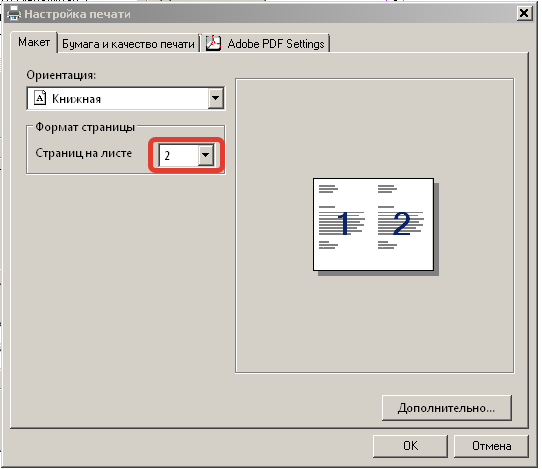Expand the Страниц на листе dropdown arrow

coord(206,155)
